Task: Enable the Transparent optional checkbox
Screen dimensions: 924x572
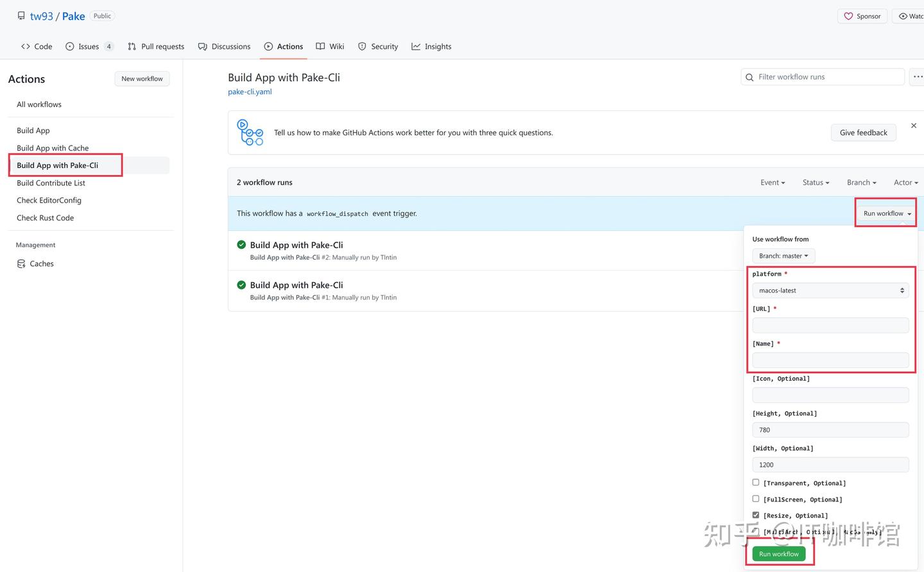Action: click(x=756, y=482)
